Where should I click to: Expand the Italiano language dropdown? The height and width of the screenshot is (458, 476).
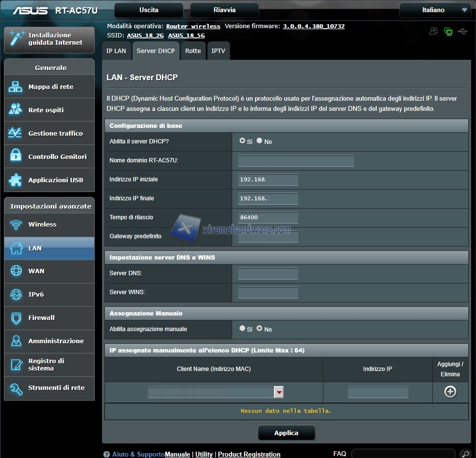[x=434, y=10]
